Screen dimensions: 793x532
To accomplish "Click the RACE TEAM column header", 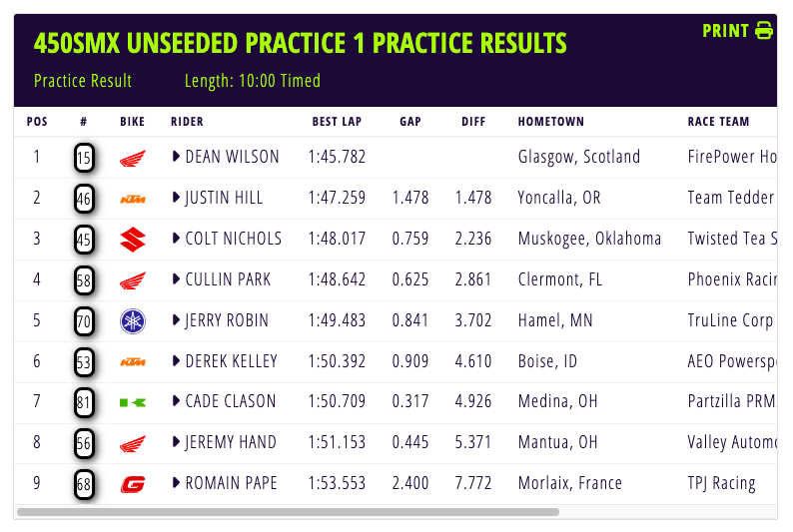I will [718, 122].
